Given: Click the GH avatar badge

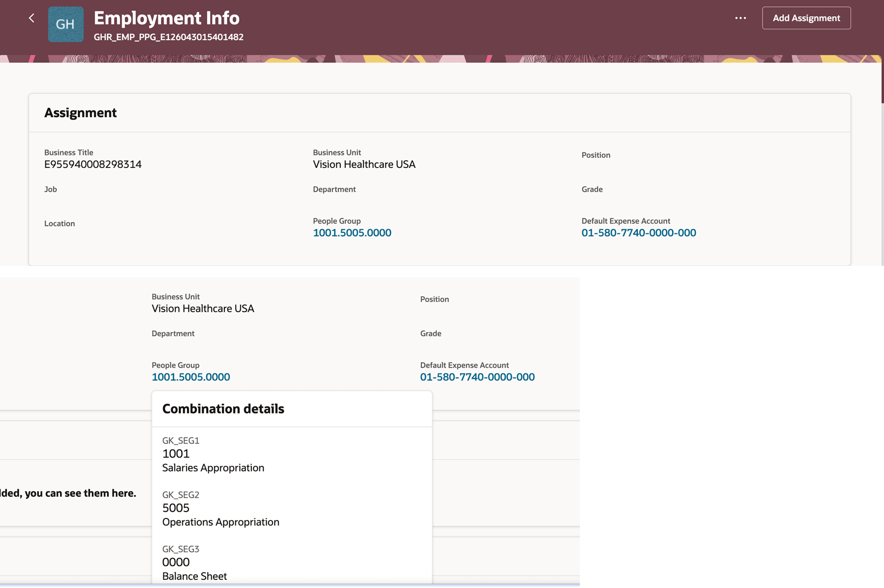Looking at the screenshot, I should (66, 24).
